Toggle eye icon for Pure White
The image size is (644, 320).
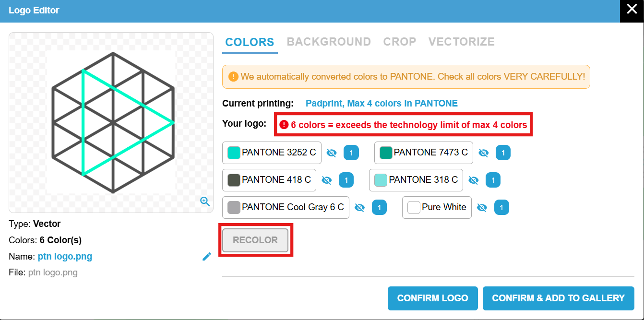point(482,207)
